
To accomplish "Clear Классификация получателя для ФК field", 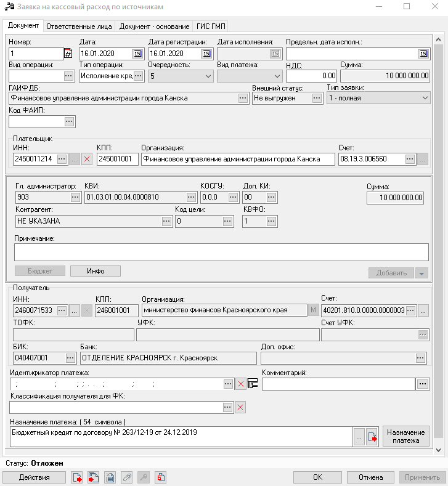I will 240,407.
